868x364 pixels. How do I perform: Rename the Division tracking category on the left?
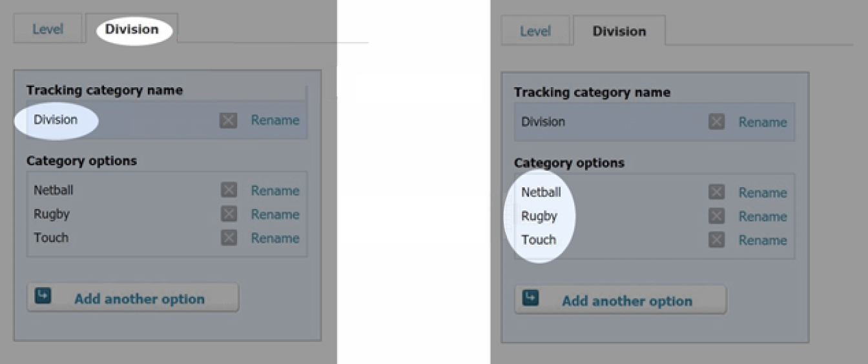[275, 120]
